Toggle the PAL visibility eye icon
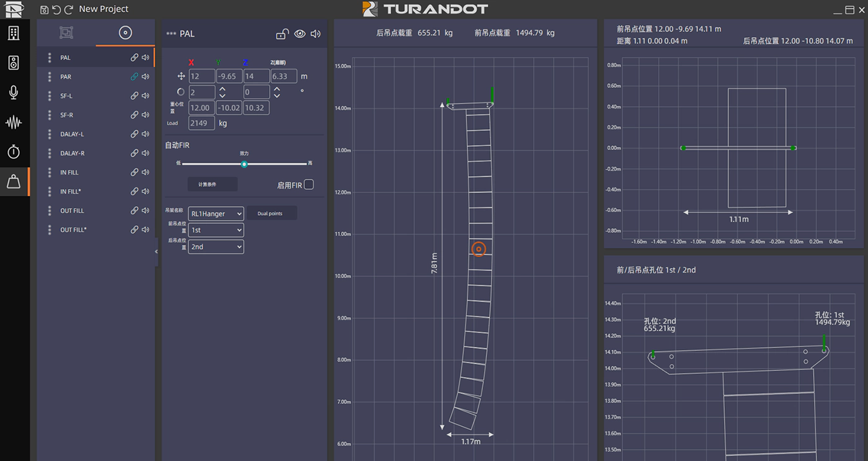This screenshot has width=868, height=461. click(299, 34)
